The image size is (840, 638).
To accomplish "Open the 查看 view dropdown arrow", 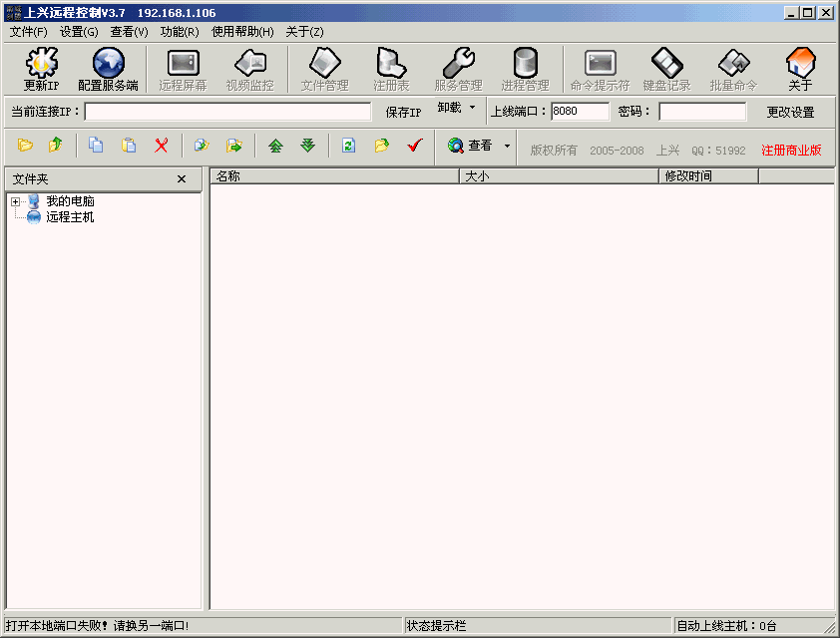I will [507, 146].
